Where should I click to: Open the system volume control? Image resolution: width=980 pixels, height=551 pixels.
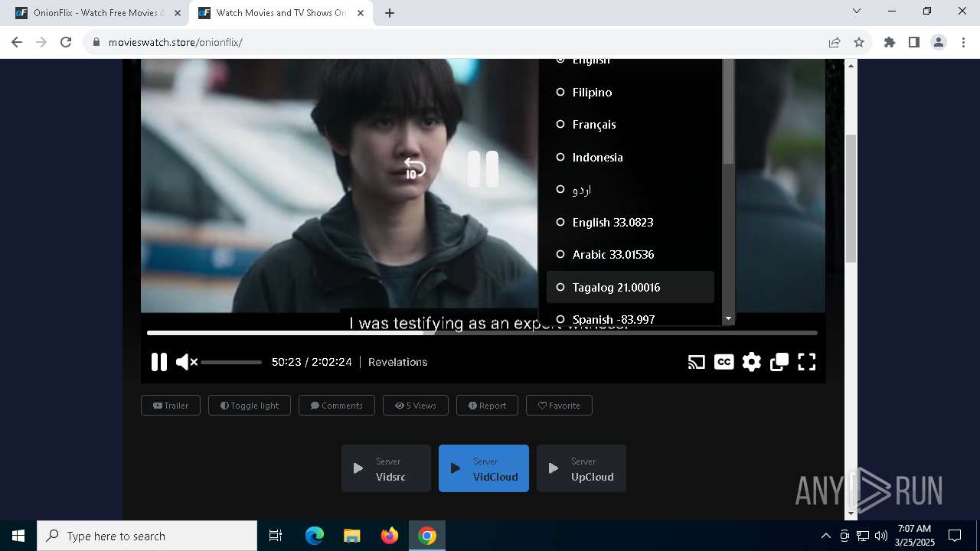(880, 536)
